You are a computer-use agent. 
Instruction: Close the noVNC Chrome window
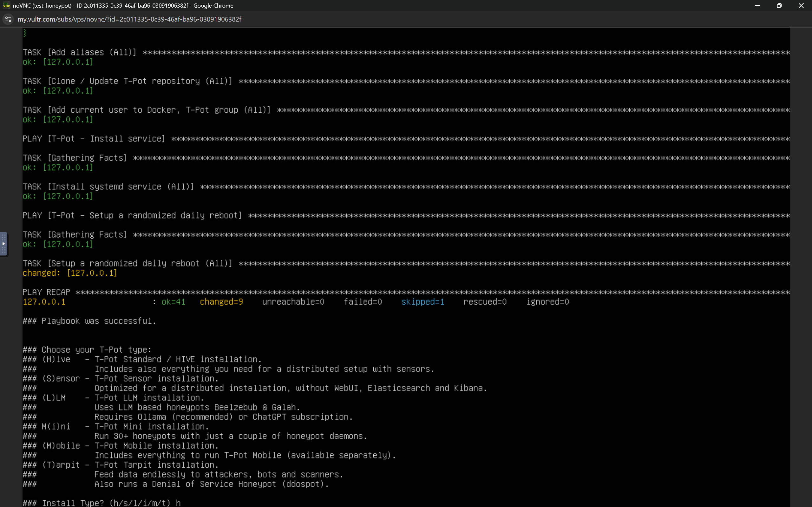(x=801, y=5)
